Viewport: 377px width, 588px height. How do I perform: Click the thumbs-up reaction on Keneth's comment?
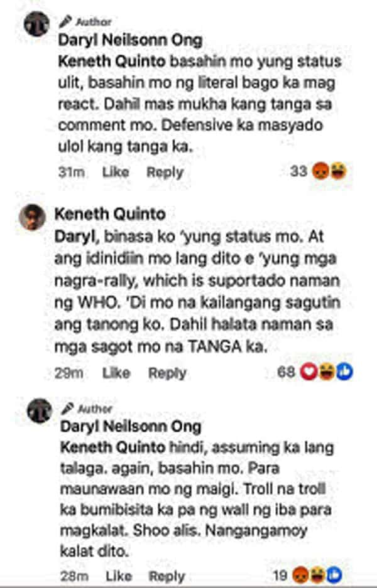(x=344, y=372)
